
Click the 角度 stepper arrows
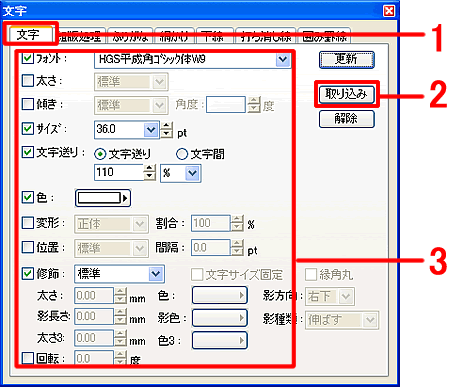254,105
